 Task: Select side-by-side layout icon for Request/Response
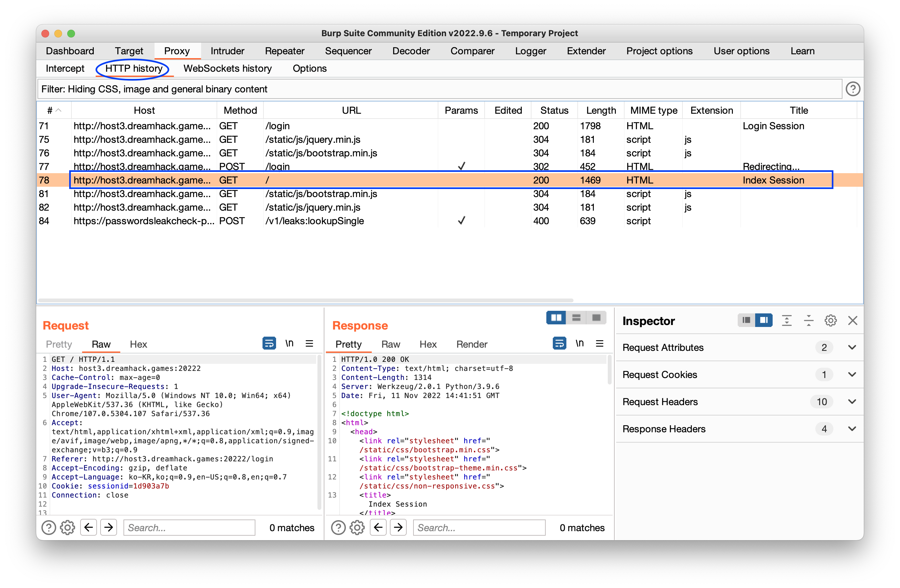point(556,318)
